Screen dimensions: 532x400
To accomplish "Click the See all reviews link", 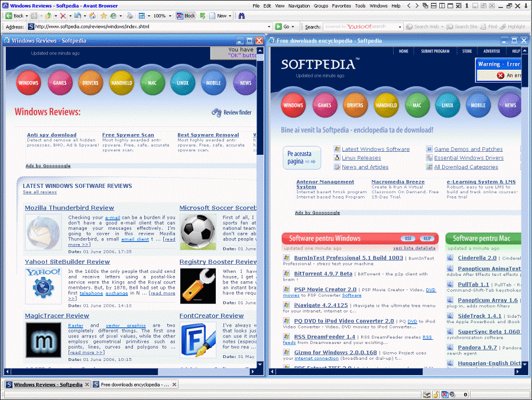I will click(x=40, y=192).
